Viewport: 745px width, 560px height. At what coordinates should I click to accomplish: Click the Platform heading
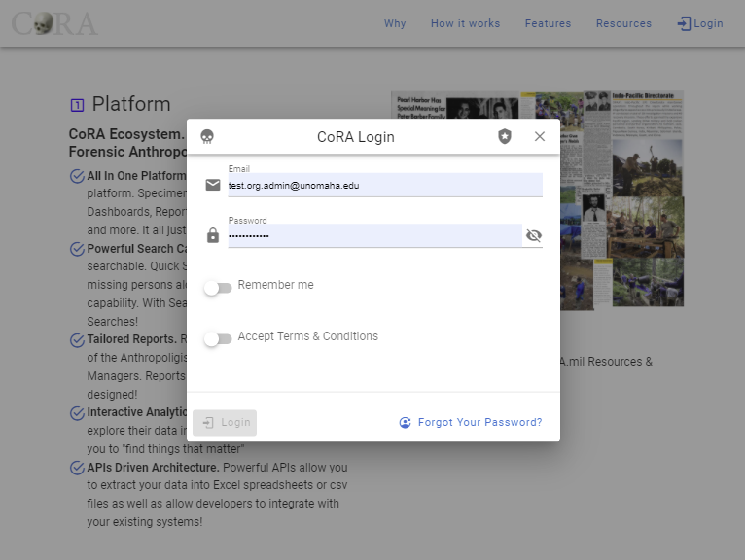(131, 104)
